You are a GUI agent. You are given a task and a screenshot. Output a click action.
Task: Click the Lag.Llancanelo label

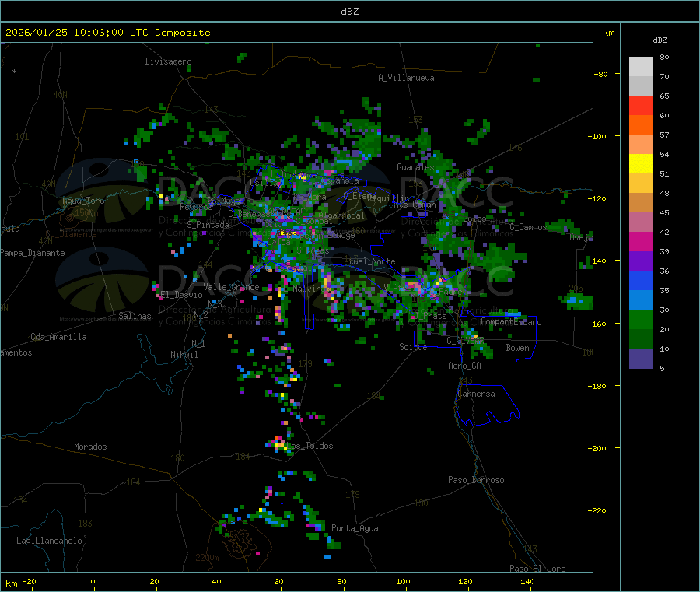point(50,541)
